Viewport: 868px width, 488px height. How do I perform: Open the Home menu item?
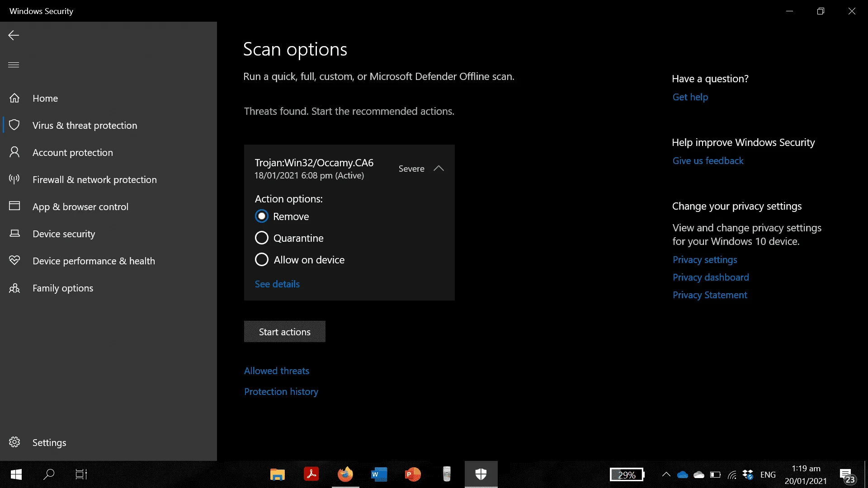(x=108, y=98)
